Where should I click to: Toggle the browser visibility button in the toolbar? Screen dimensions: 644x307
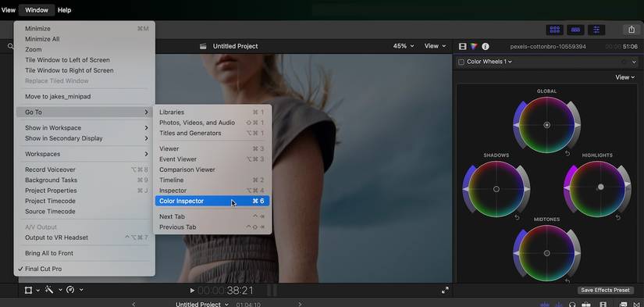click(x=555, y=30)
